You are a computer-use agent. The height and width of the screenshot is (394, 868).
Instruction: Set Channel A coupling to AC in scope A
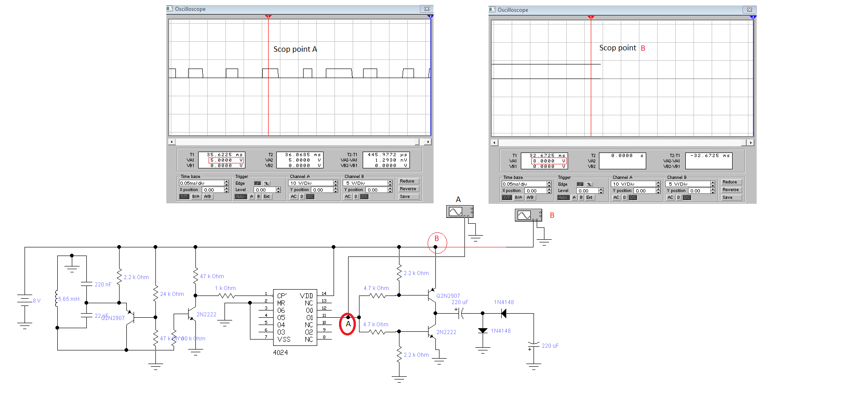click(294, 197)
